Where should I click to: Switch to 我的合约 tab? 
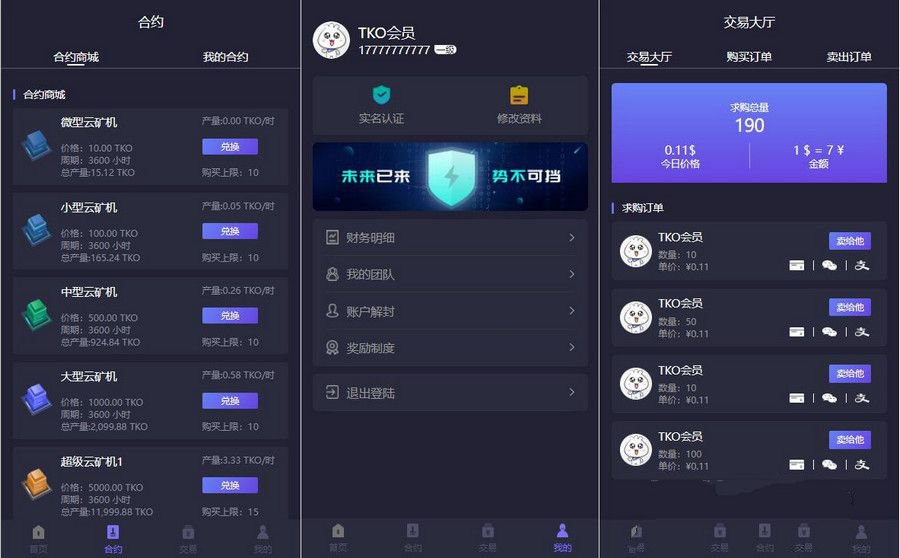(x=226, y=57)
